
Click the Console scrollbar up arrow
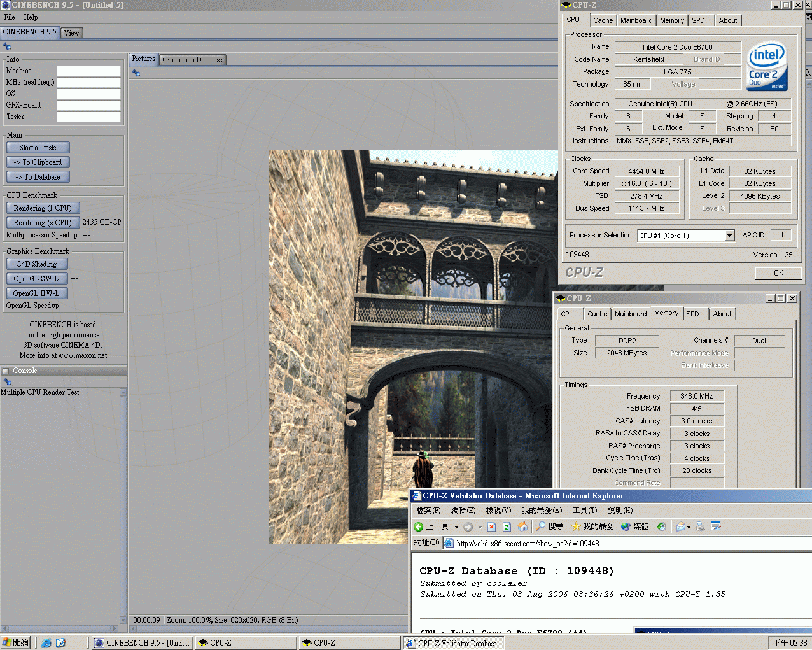(x=123, y=392)
